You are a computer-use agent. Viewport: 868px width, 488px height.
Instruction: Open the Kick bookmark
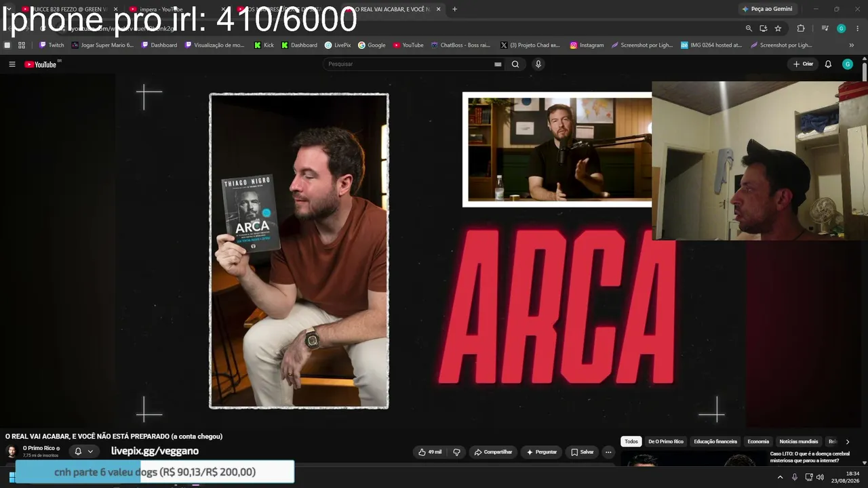pos(264,45)
